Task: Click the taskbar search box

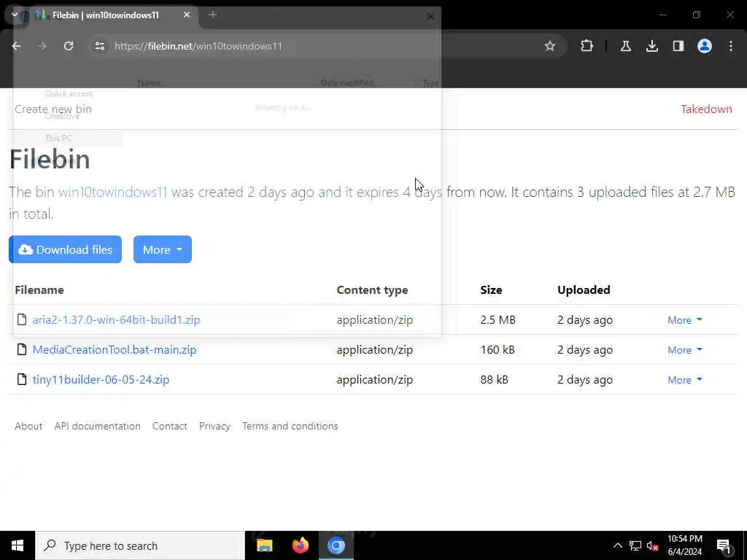Action: (x=140, y=545)
